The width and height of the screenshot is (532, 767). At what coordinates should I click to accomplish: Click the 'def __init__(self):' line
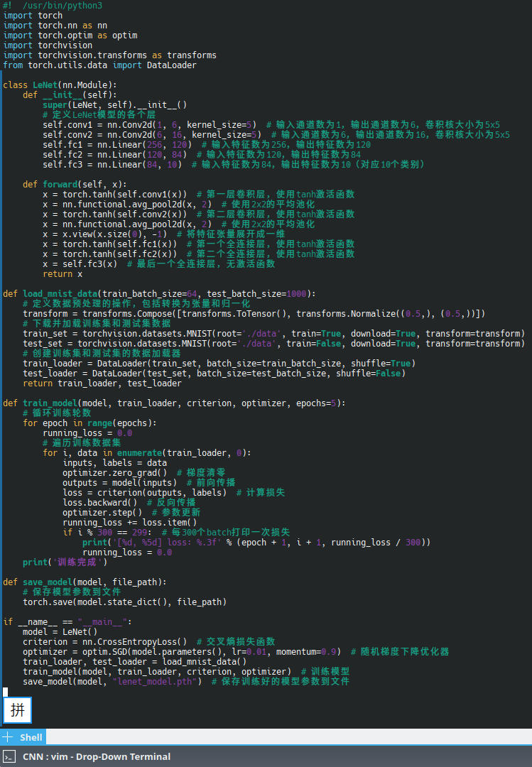(70, 95)
